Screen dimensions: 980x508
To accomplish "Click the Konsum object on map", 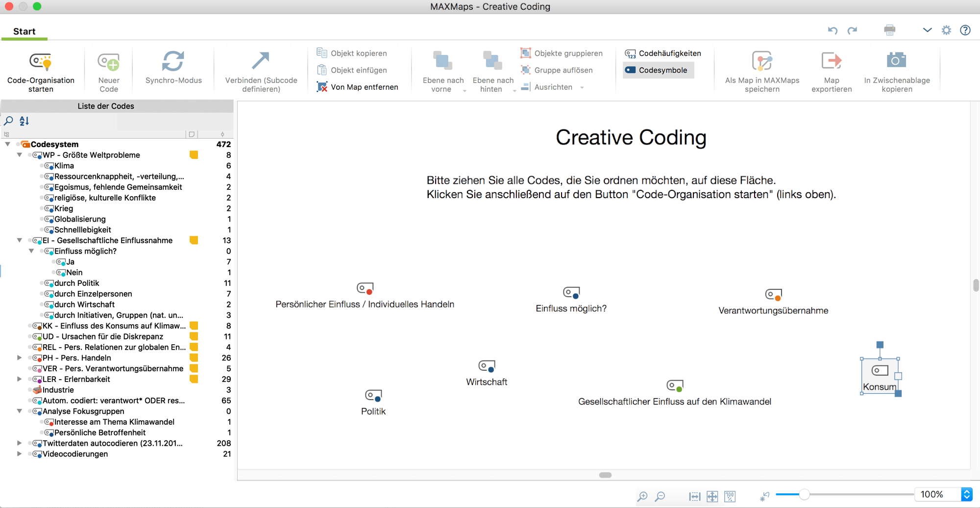I will [x=880, y=377].
